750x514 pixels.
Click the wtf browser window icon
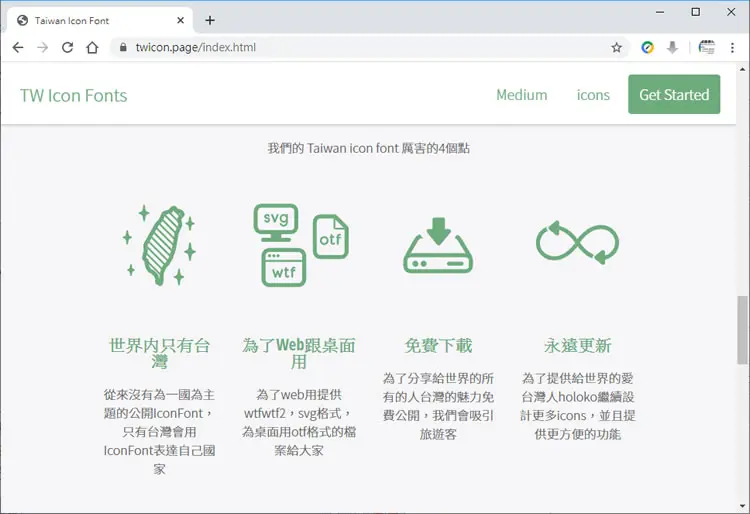pyautogui.click(x=284, y=268)
